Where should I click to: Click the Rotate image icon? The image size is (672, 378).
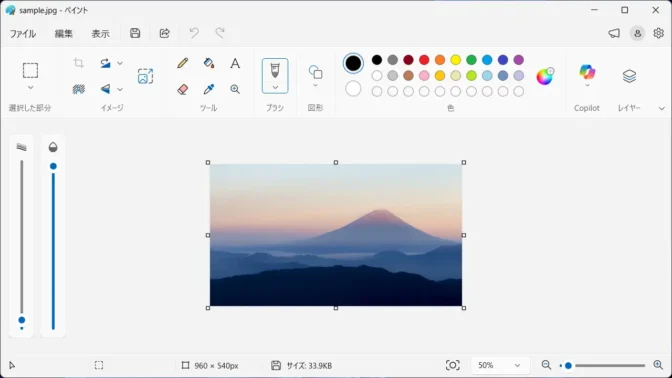click(x=105, y=63)
